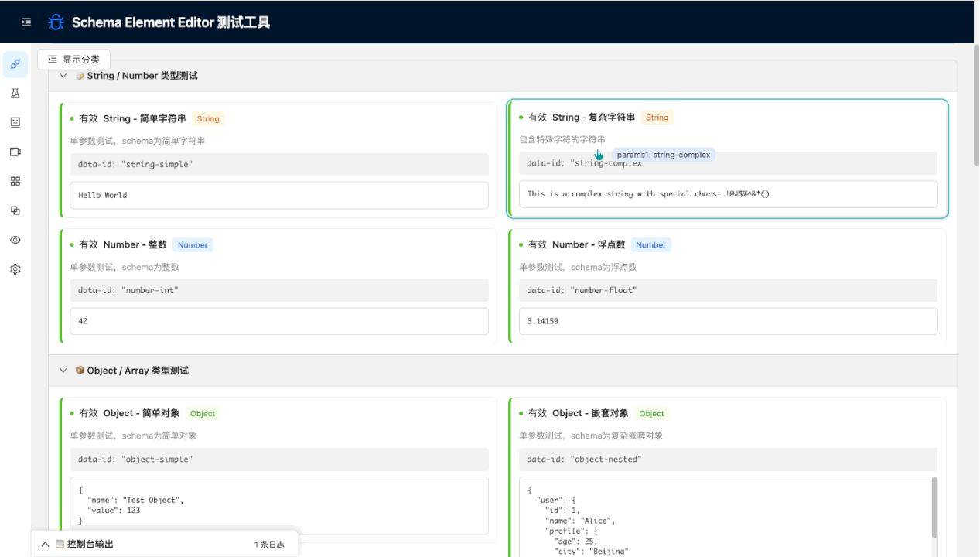The height and width of the screenshot is (557, 980).
Task: Click the 1 条日志 log count
Action: click(x=268, y=545)
